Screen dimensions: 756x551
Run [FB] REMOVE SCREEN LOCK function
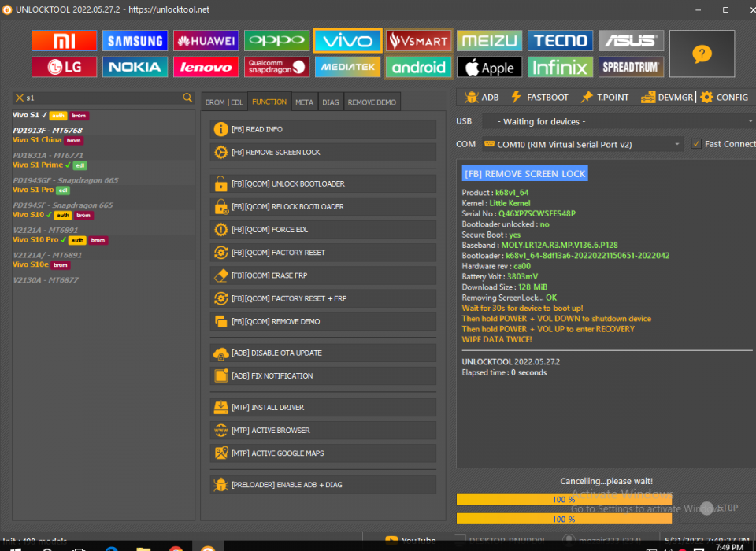click(x=323, y=153)
